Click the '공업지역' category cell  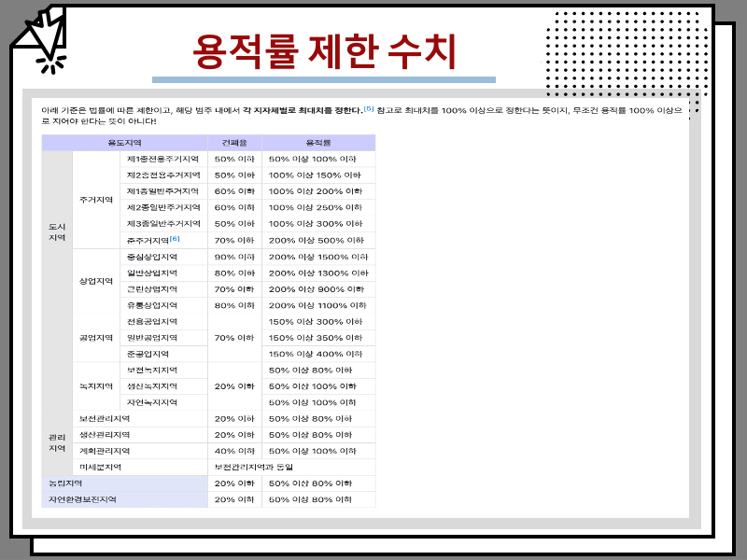pos(96,338)
